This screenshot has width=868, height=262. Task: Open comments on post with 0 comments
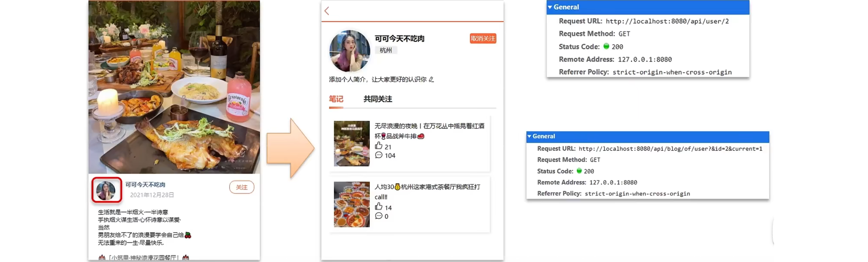pyautogui.click(x=378, y=216)
